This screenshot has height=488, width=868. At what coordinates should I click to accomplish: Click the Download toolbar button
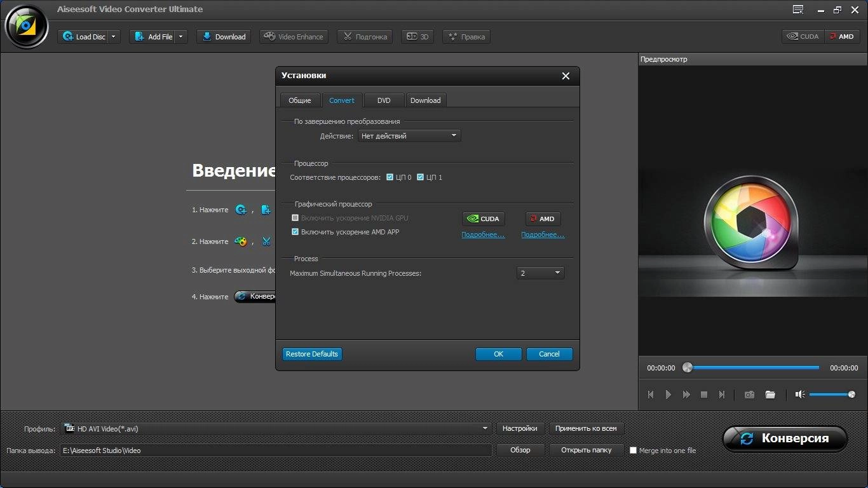click(224, 37)
